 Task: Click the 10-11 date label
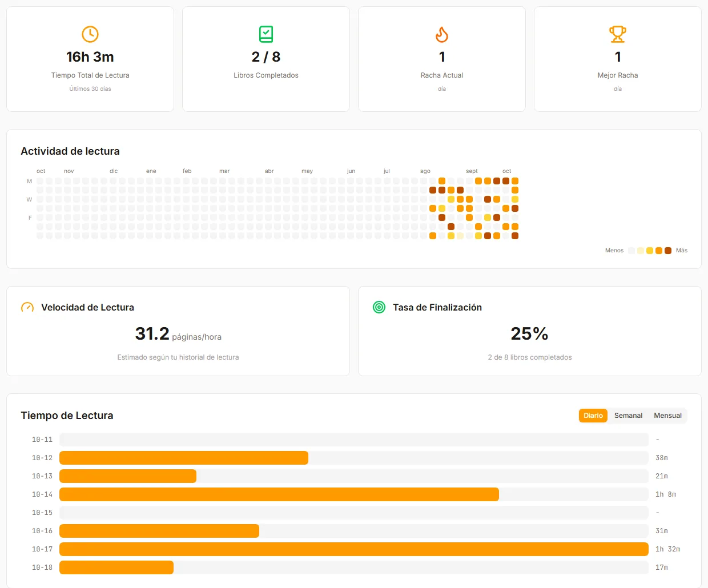click(x=42, y=440)
